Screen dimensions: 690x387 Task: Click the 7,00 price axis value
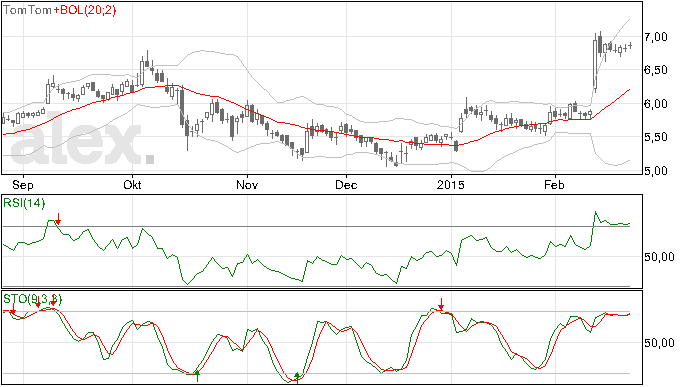656,37
